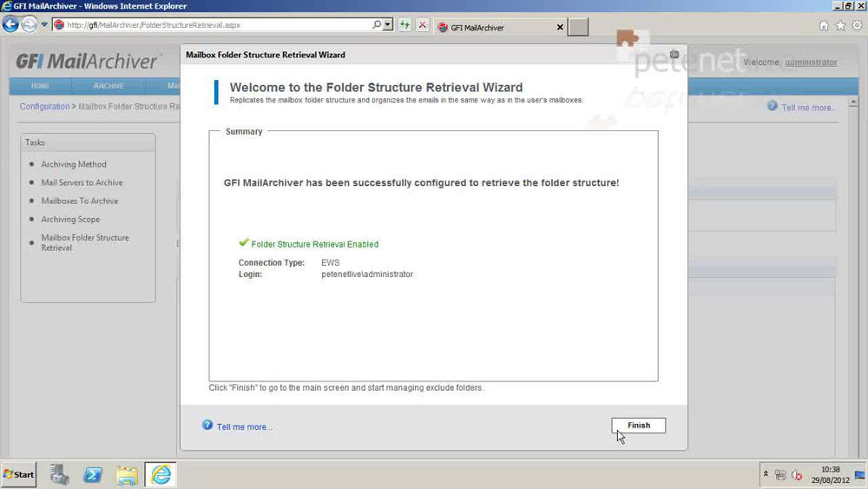This screenshot has height=489, width=868.
Task: Open browser Tools gear icon
Action: pyautogui.click(x=857, y=25)
